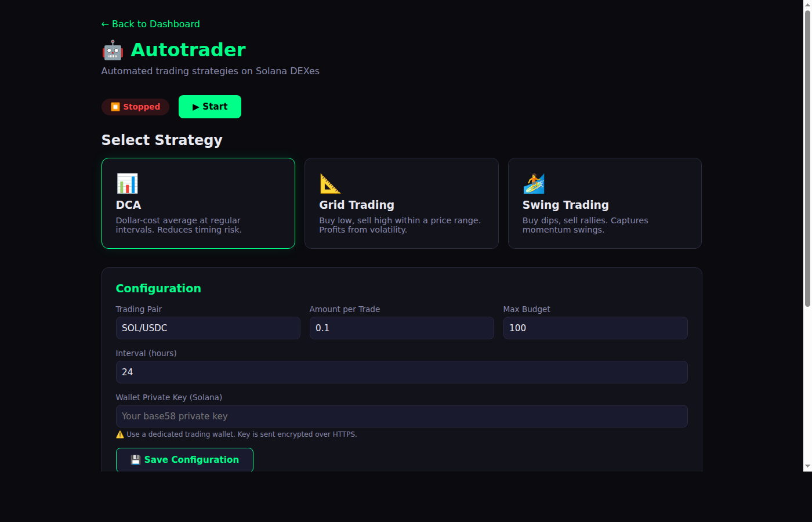
Task: Click the Save Configuration button
Action: pyautogui.click(x=184, y=459)
